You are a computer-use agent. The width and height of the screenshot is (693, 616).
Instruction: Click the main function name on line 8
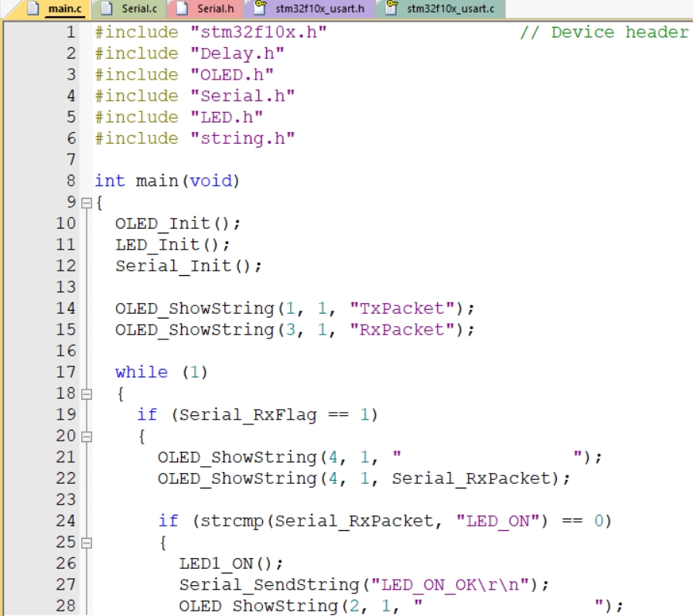tap(157, 181)
